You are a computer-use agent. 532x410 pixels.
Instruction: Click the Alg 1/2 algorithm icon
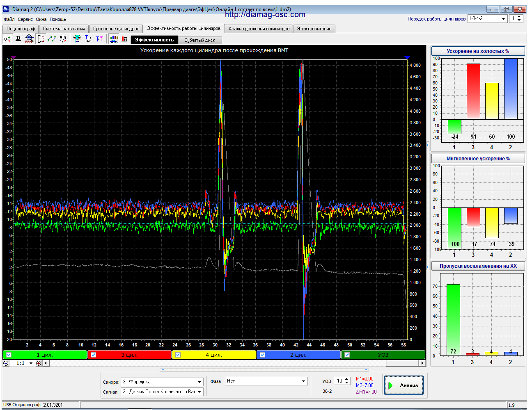(x=63, y=39)
